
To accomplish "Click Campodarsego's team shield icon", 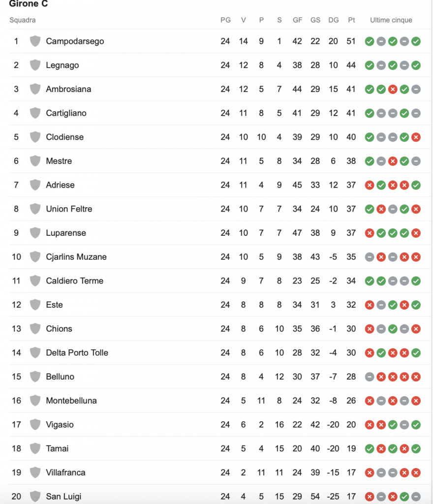I will point(35,41).
